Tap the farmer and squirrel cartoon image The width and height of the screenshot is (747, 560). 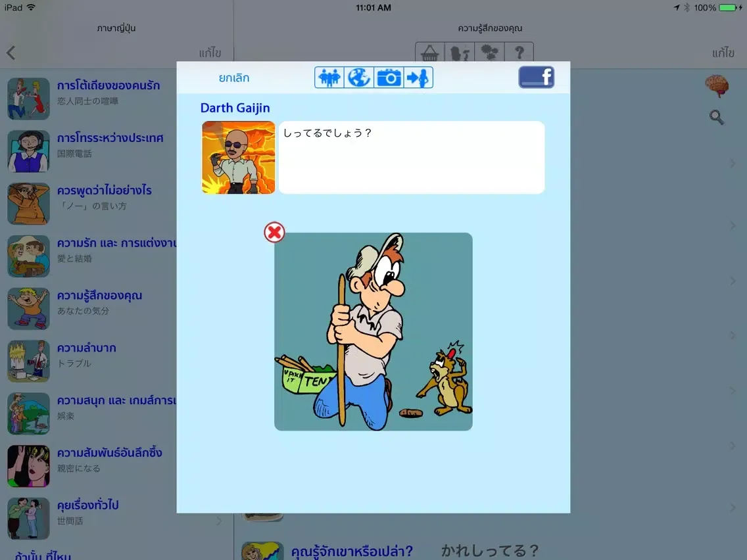pyautogui.click(x=373, y=331)
